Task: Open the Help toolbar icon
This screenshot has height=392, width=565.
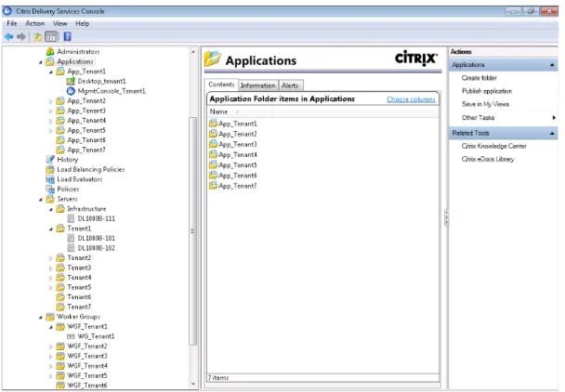Action: [67, 36]
